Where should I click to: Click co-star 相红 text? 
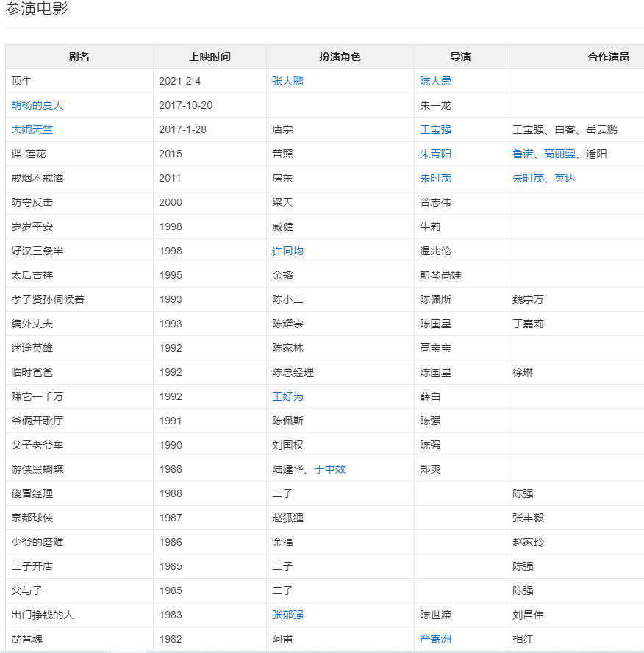(x=523, y=639)
